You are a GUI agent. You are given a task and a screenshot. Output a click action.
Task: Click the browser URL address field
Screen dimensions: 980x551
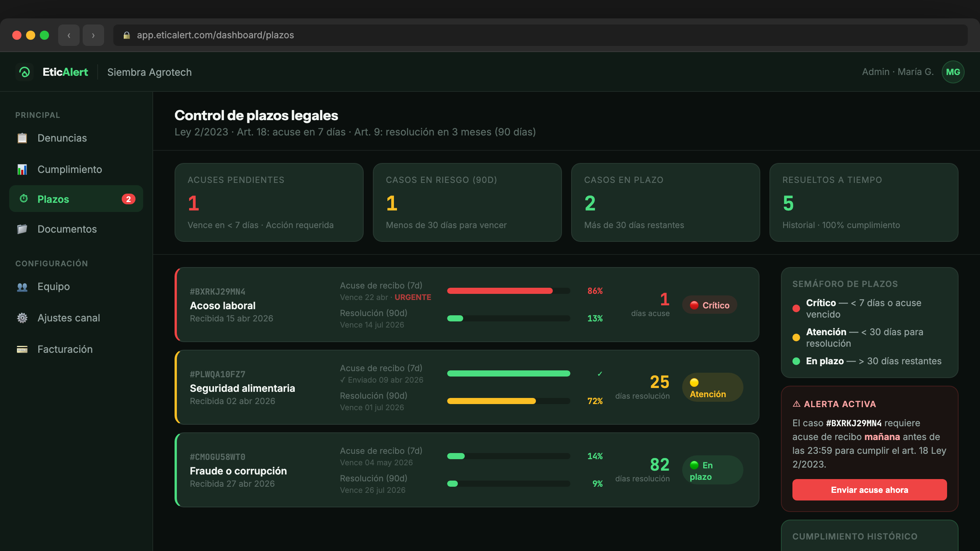[540, 35]
